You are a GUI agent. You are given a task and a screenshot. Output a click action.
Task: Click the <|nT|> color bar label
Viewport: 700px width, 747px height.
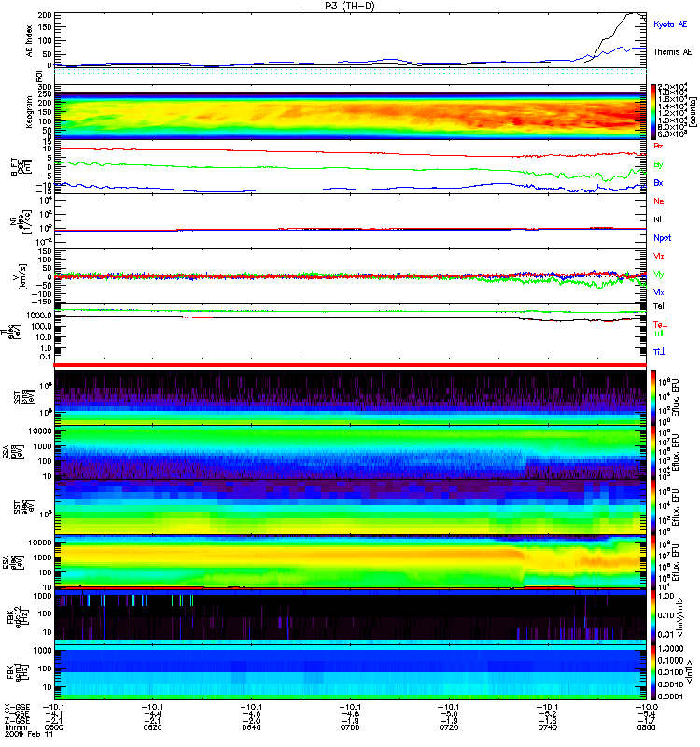[x=689, y=672]
